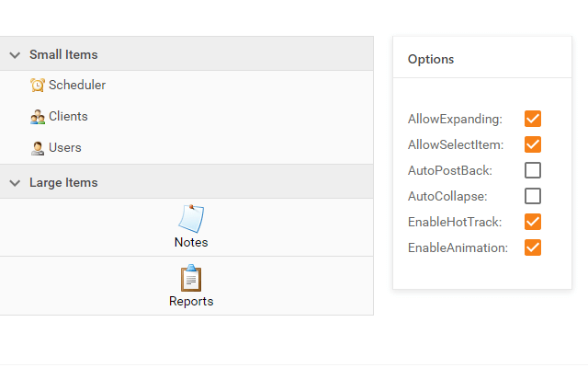The width and height of the screenshot is (588, 368).
Task: Click the Notes paper icon
Action: pyautogui.click(x=191, y=219)
